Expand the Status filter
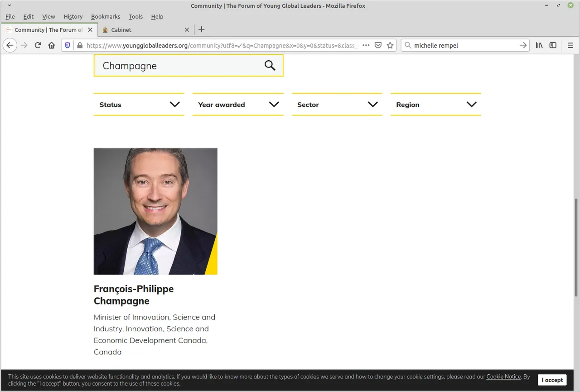Viewport: 580px width, 392px height. (x=139, y=104)
